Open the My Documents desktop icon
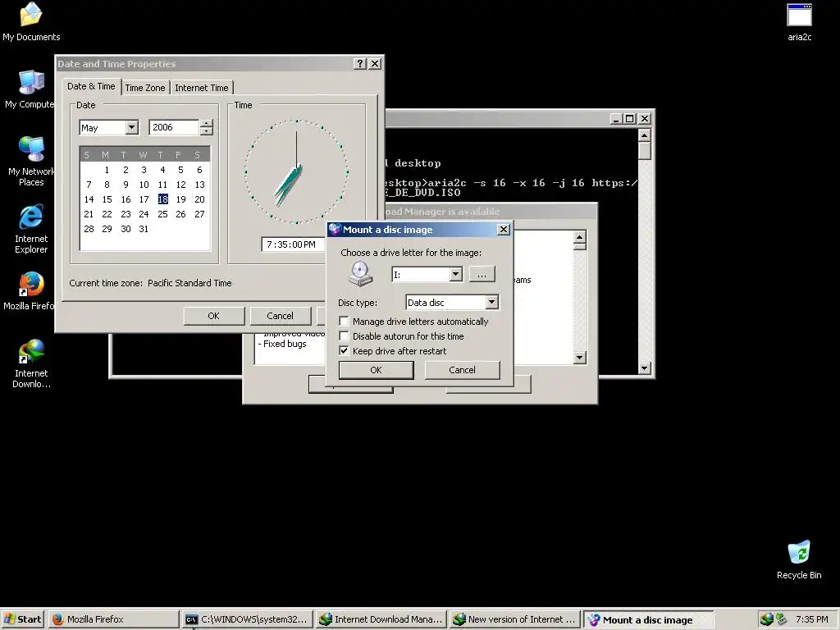 point(31,21)
